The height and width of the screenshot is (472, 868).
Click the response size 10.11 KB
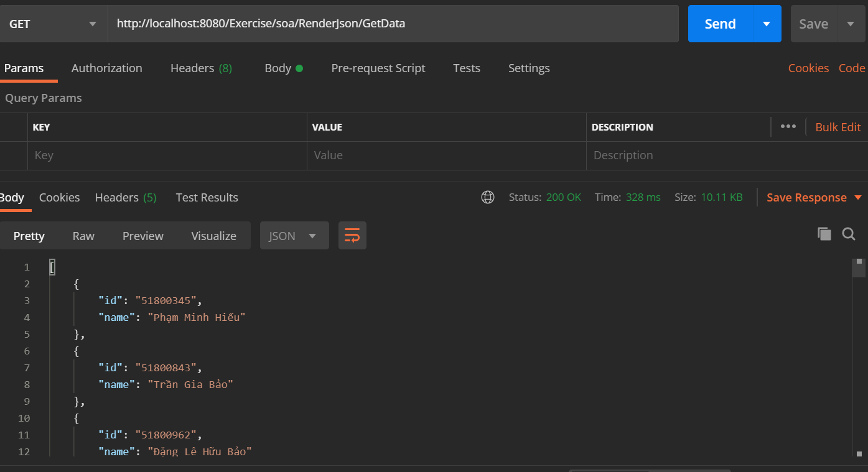722,197
